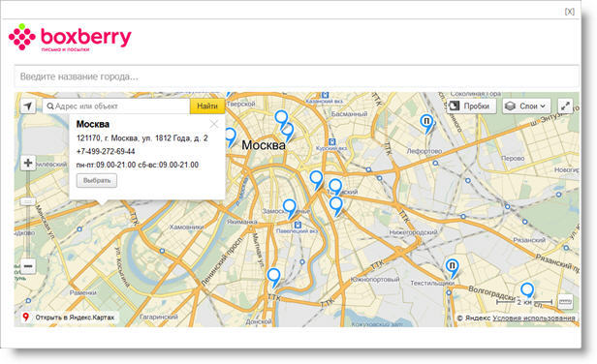Click the ruler measurement tool icon

(565, 302)
